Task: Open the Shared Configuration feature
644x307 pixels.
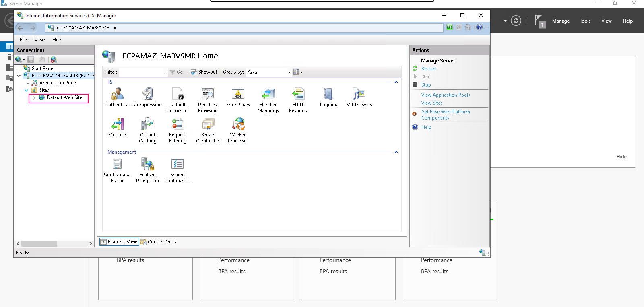Action: [178, 170]
